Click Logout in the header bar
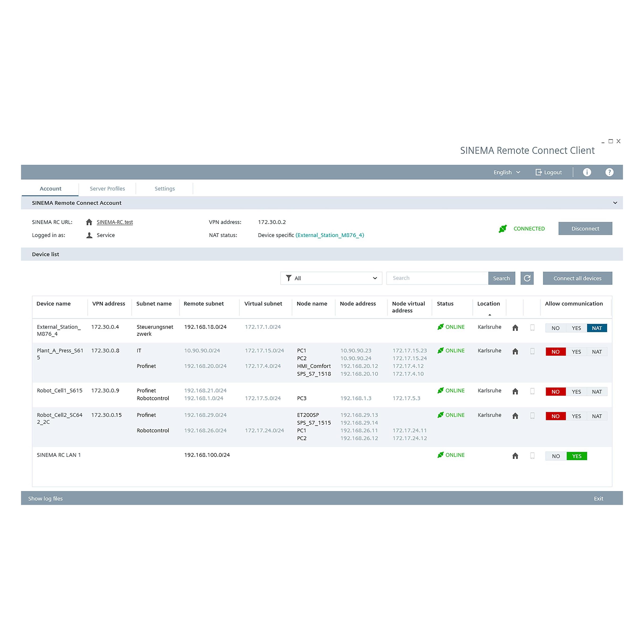 (548, 172)
